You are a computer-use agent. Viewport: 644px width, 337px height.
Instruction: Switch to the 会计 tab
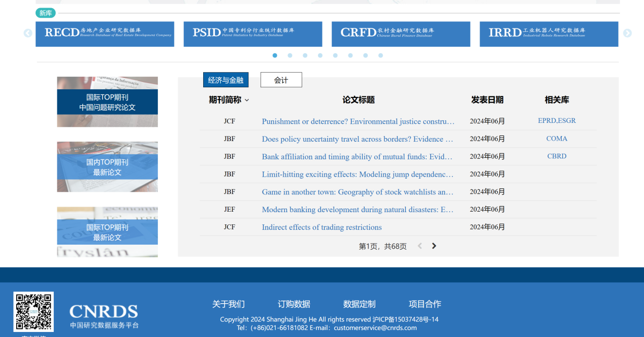tap(281, 80)
